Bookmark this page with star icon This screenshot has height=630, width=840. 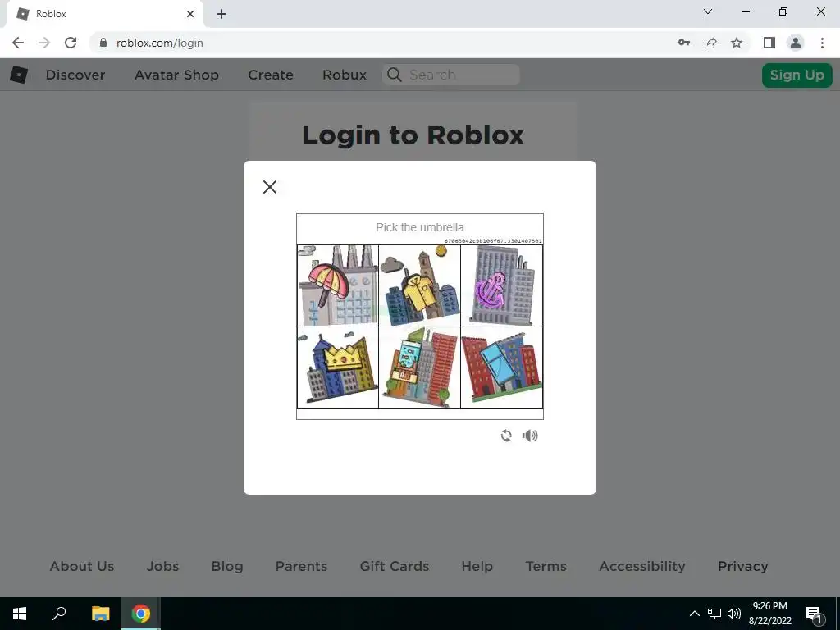click(737, 43)
